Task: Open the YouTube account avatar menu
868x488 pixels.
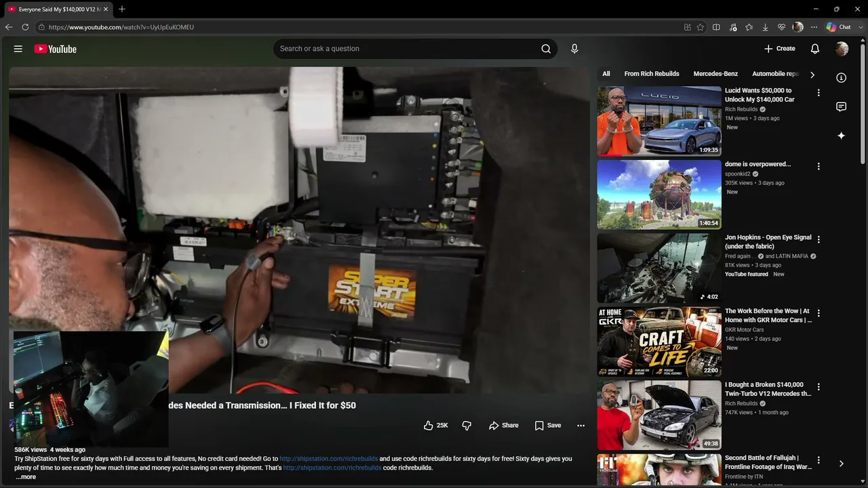Action: pyautogui.click(x=842, y=49)
